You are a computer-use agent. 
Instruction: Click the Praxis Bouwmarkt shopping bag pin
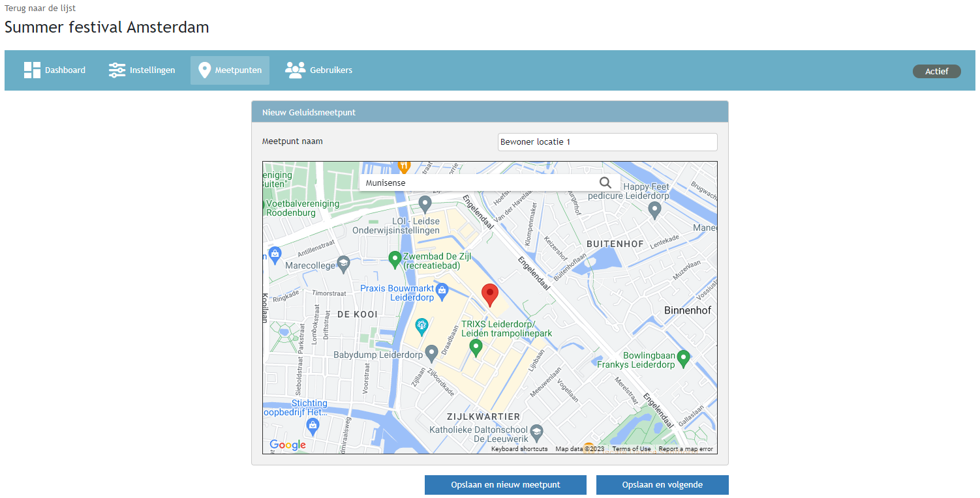442,290
